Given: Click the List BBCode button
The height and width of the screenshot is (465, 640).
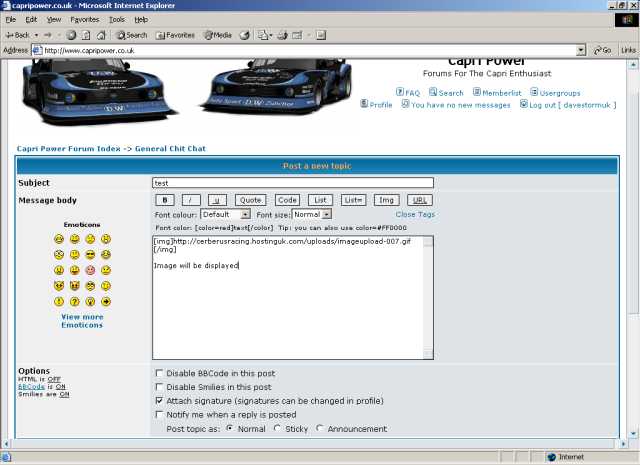Looking at the screenshot, I should pyautogui.click(x=320, y=200).
